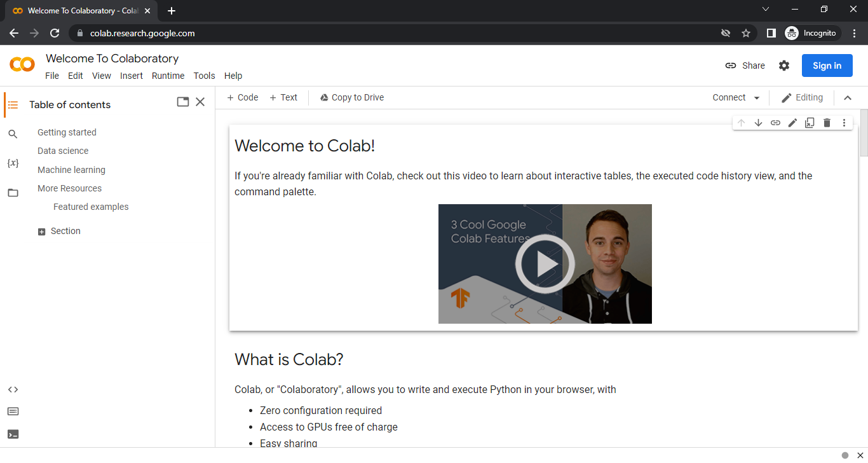The width and height of the screenshot is (868, 463).
Task: Click the Connect button
Action: (729, 97)
